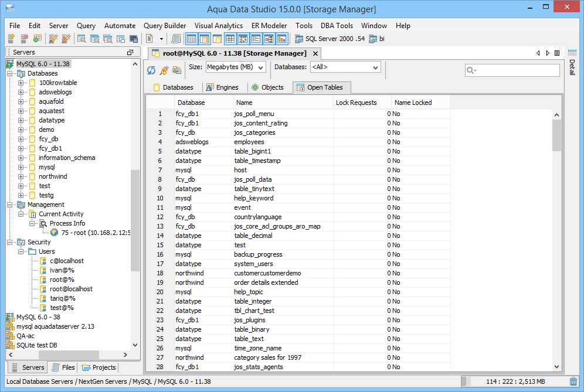This screenshot has width=584, height=392.
Task: Click the bi server shortcut in the toolbar
Action: 376,39
